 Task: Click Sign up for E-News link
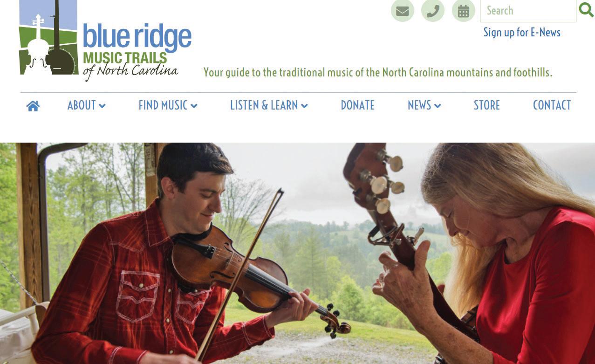522,32
